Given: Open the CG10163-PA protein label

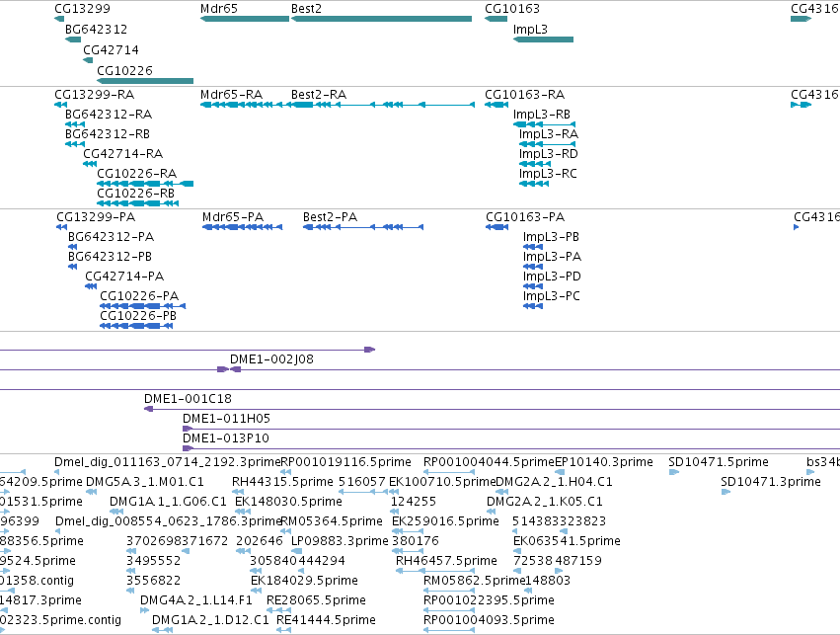Looking at the screenshot, I should pyautogui.click(x=525, y=217).
